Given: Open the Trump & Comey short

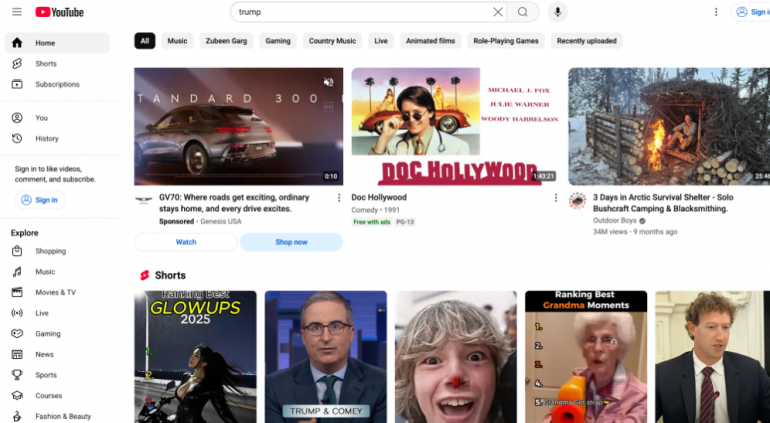Looking at the screenshot, I should coord(326,357).
